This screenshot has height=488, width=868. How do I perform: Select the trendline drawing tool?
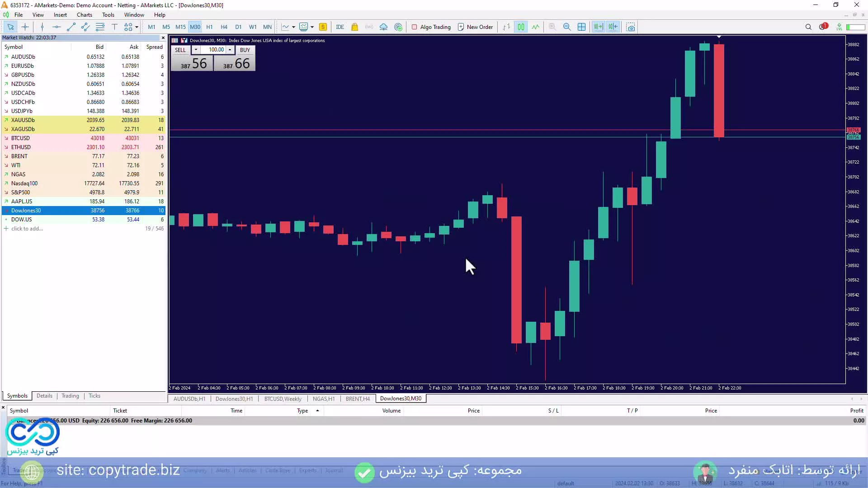[x=71, y=27]
